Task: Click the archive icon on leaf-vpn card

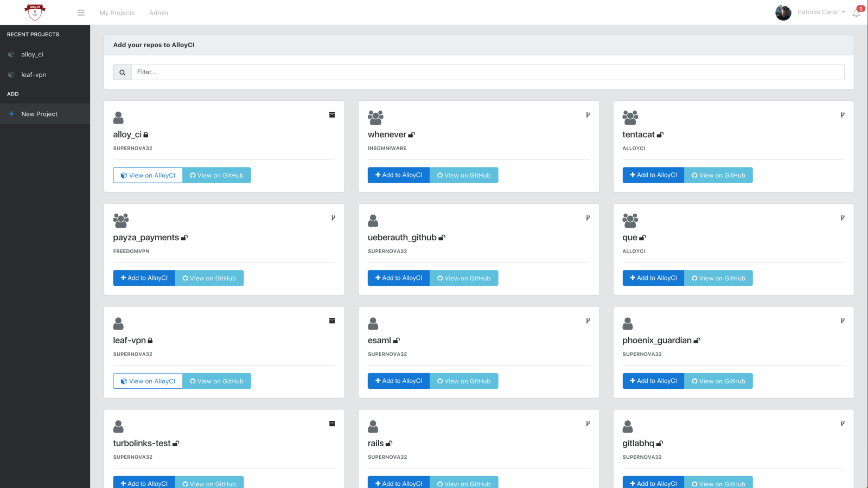Action: (332, 321)
